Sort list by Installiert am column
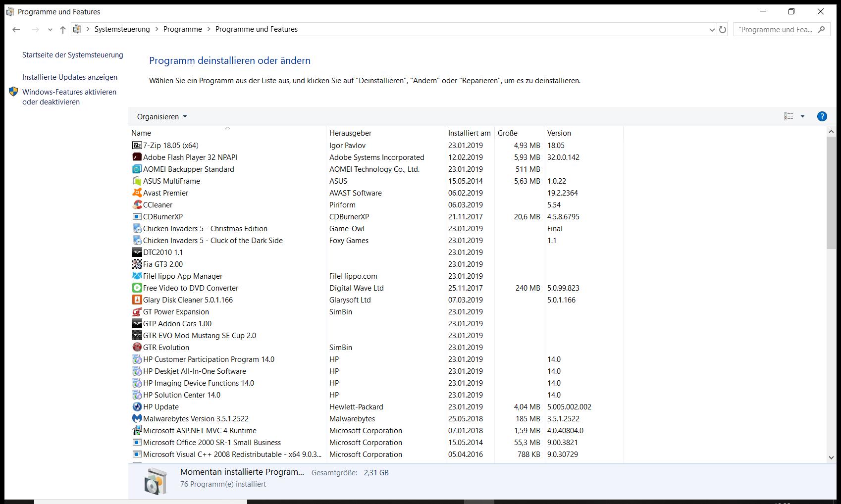Viewport: 841px width, 504px height. (470, 133)
